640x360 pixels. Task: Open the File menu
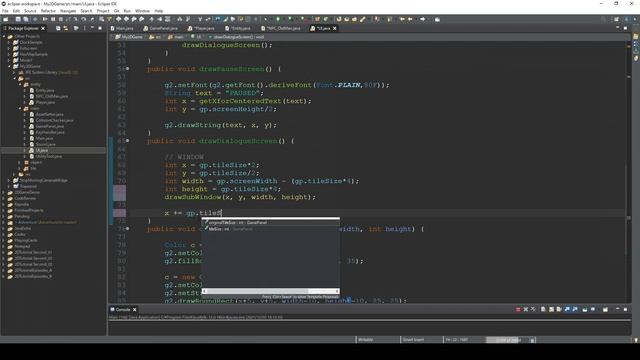(5, 11)
